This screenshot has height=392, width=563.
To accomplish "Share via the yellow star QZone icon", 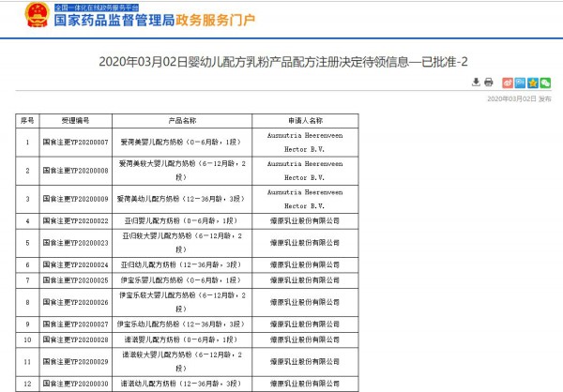I will (x=533, y=83).
